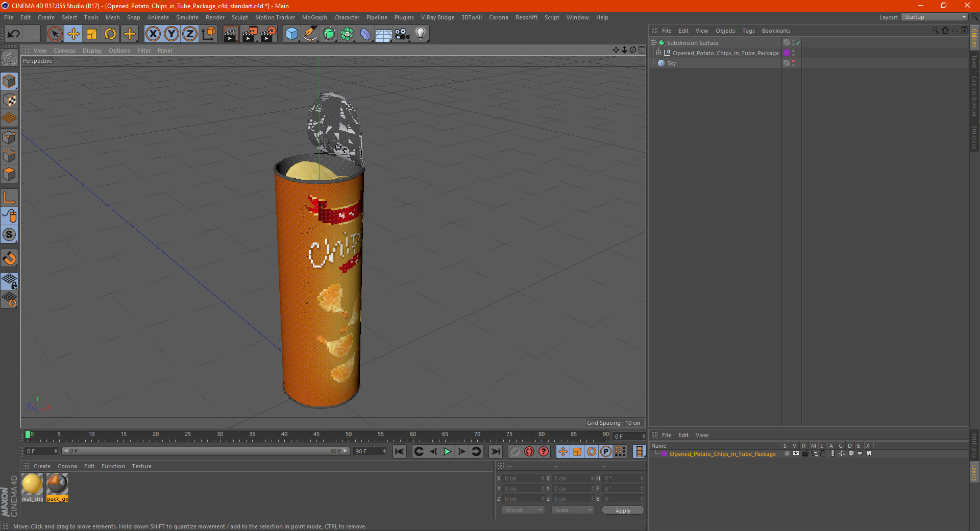Open the Bend deformer icon
Screen dimensions: 980x531
tap(365, 34)
